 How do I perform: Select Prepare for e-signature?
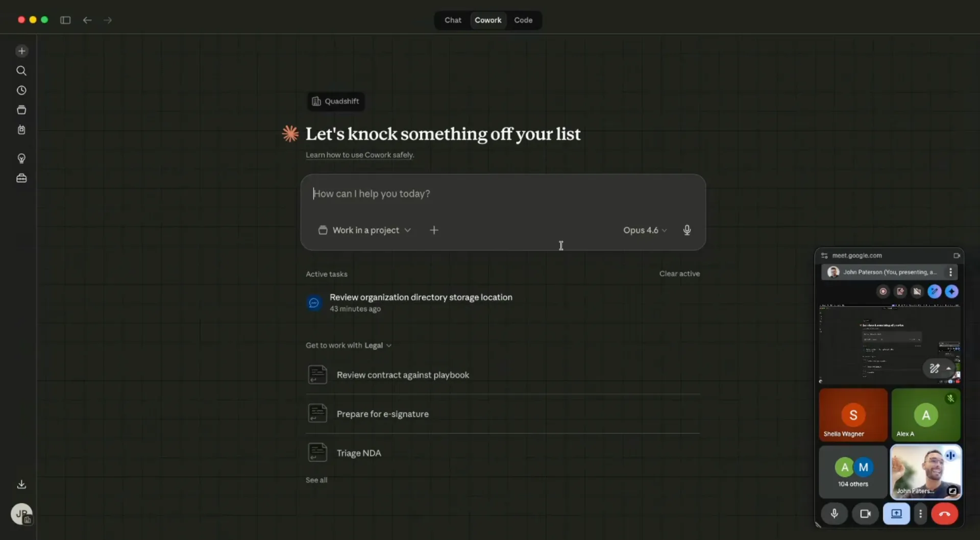click(503, 414)
